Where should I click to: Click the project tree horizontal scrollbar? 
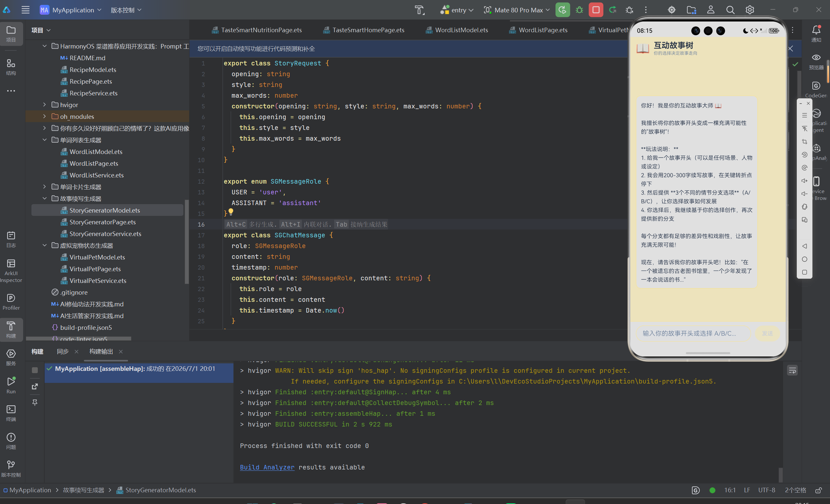coord(78,338)
